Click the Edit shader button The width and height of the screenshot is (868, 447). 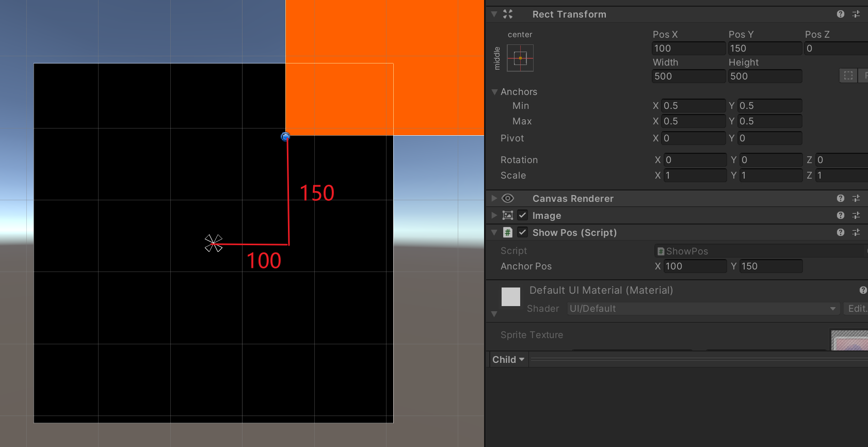point(857,309)
